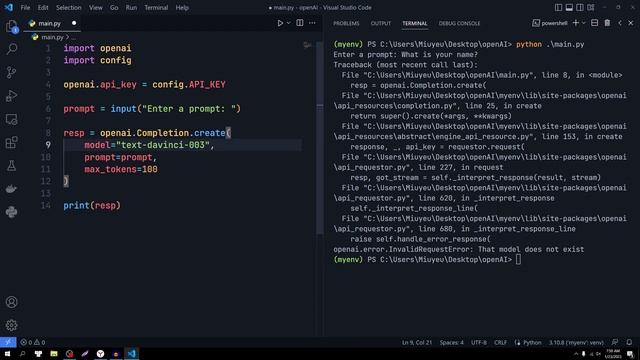
Task: Click errors and warnings count in status bar
Action: coord(33,342)
